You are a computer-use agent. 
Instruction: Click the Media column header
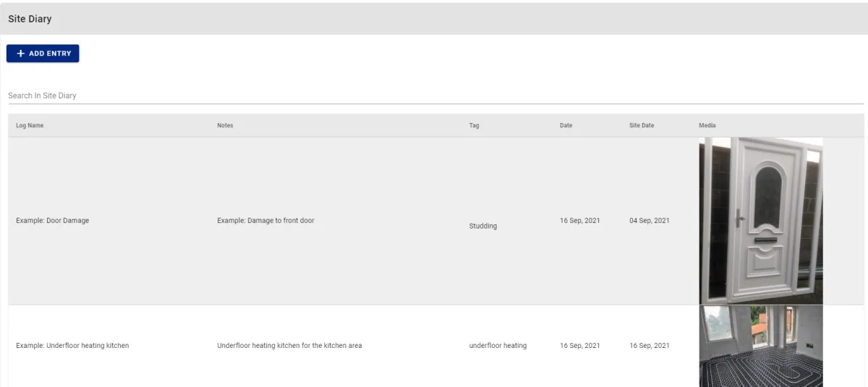coord(707,125)
